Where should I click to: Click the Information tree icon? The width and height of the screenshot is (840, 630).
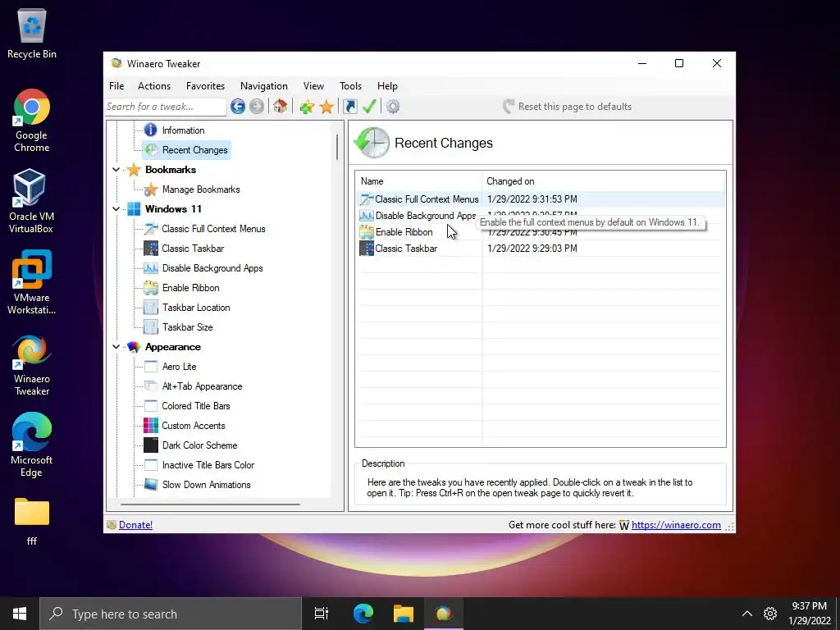(151, 130)
